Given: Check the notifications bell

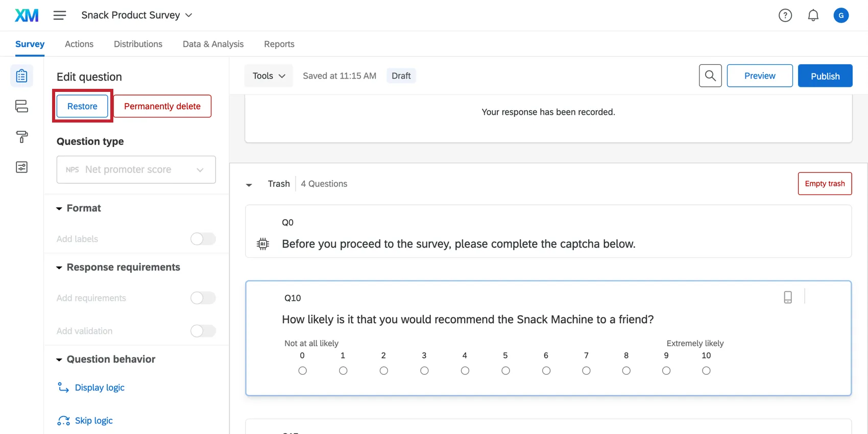Looking at the screenshot, I should (813, 15).
